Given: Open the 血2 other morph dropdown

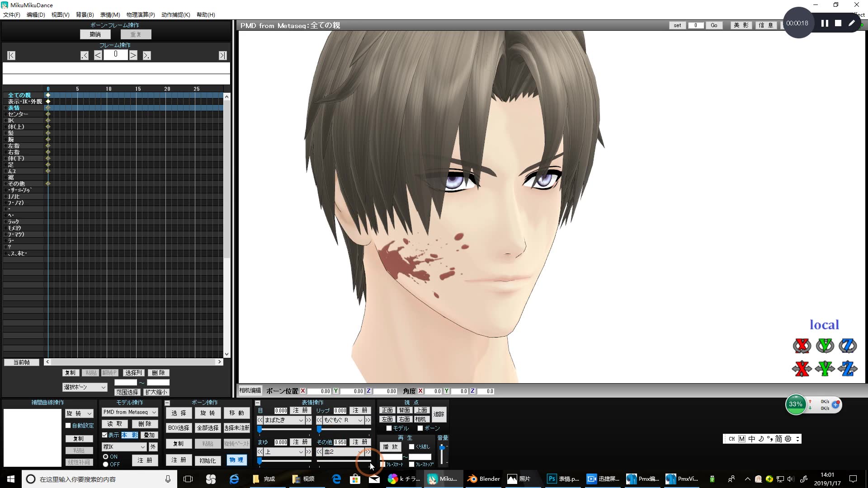Looking at the screenshot, I should (x=344, y=452).
